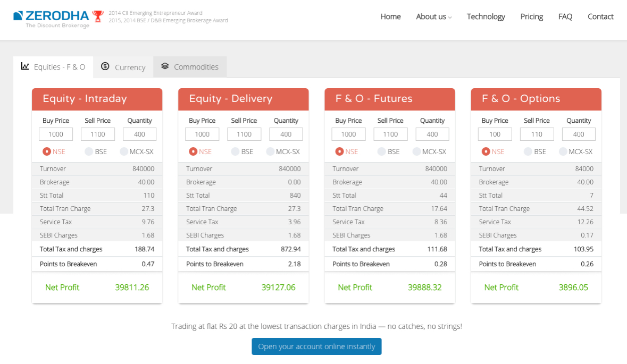Click F&O Futures net profit 39888.32

(x=425, y=287)
